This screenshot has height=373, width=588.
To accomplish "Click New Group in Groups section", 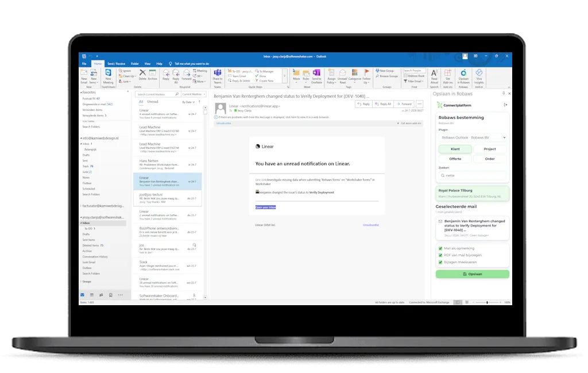I will [385, 71].
